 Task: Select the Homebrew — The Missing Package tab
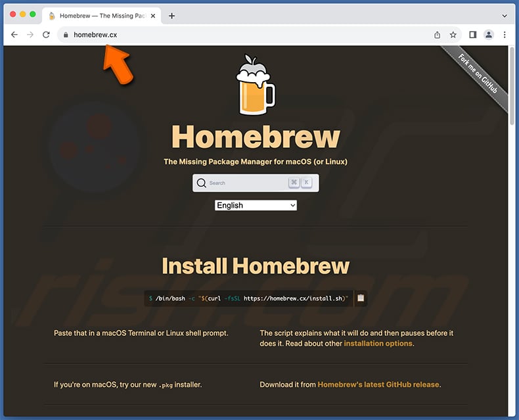102,16
